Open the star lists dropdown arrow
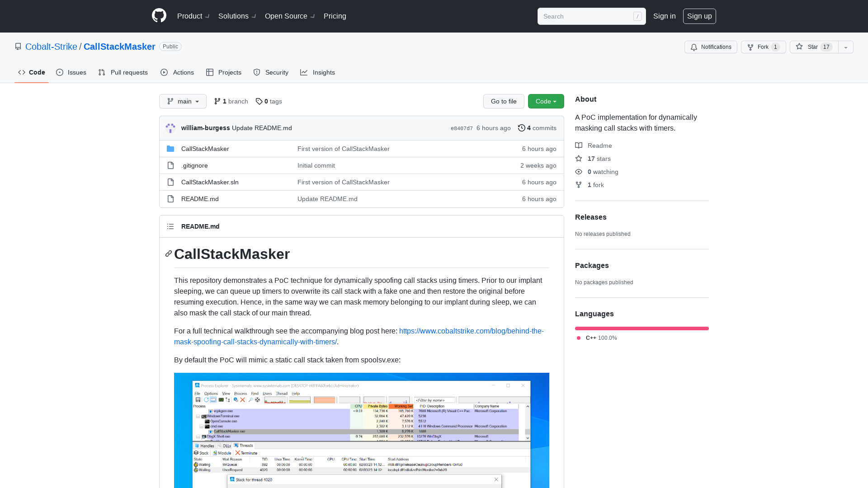 point(846,47)
